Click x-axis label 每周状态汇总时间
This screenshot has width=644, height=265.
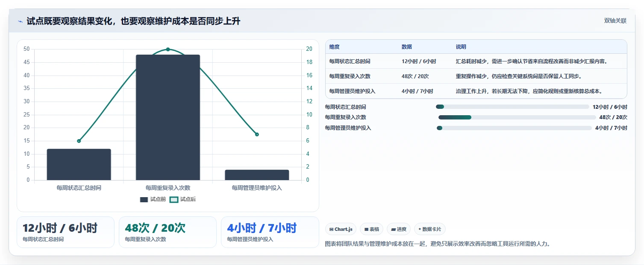point(79,188)
